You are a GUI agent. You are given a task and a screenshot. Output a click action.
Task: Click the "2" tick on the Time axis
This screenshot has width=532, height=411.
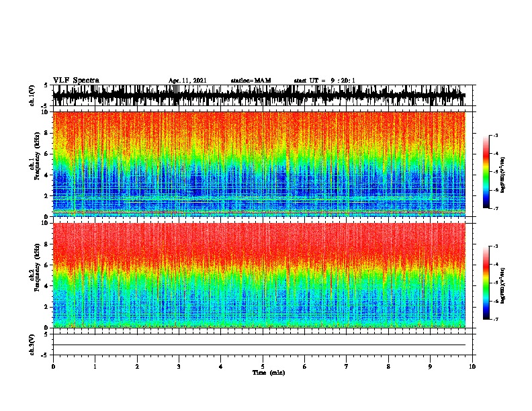coord(137,367)
